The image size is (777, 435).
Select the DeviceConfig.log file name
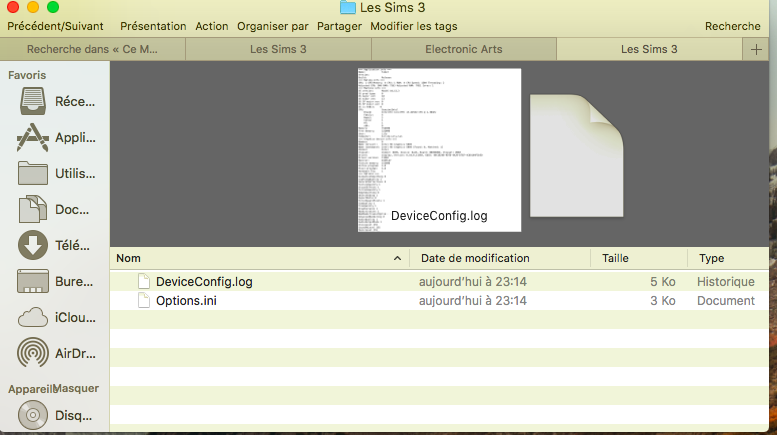point(204,281)
